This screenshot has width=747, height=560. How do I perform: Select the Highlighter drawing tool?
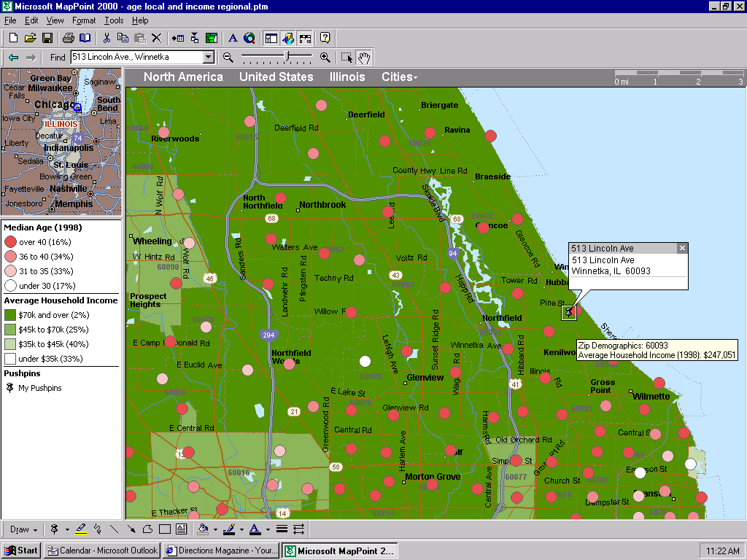80,529
